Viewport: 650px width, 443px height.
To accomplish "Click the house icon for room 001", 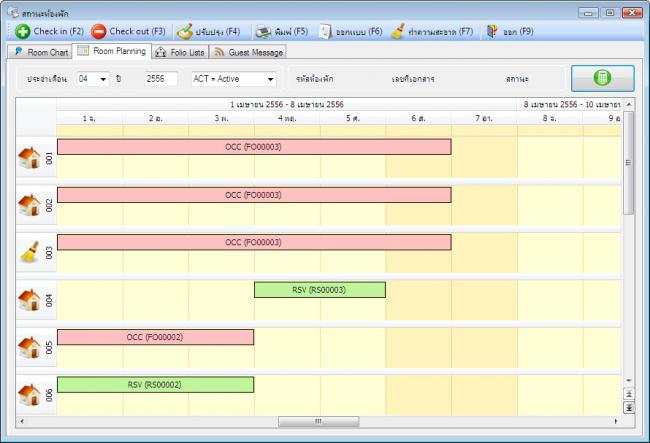I will 30,158.
